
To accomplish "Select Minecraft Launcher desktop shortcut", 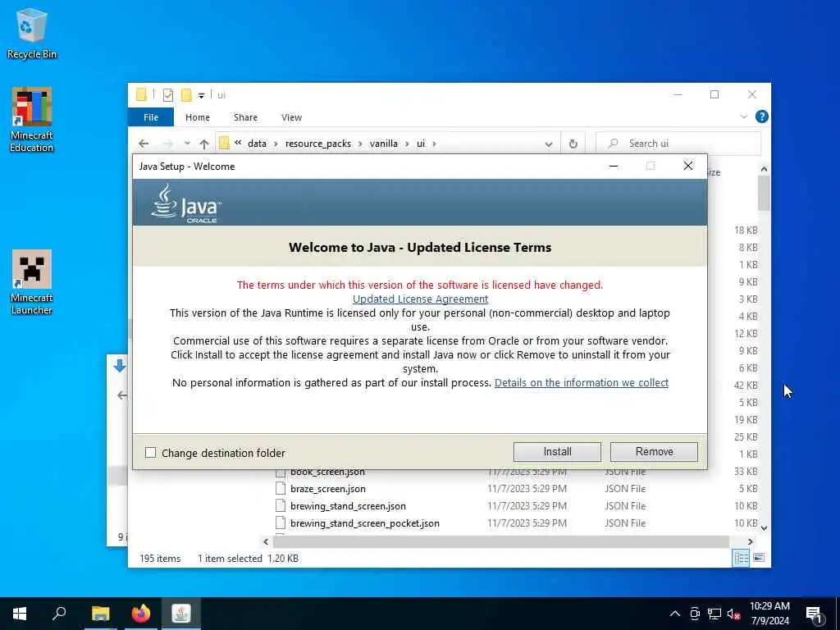I will tap(32, 282).
